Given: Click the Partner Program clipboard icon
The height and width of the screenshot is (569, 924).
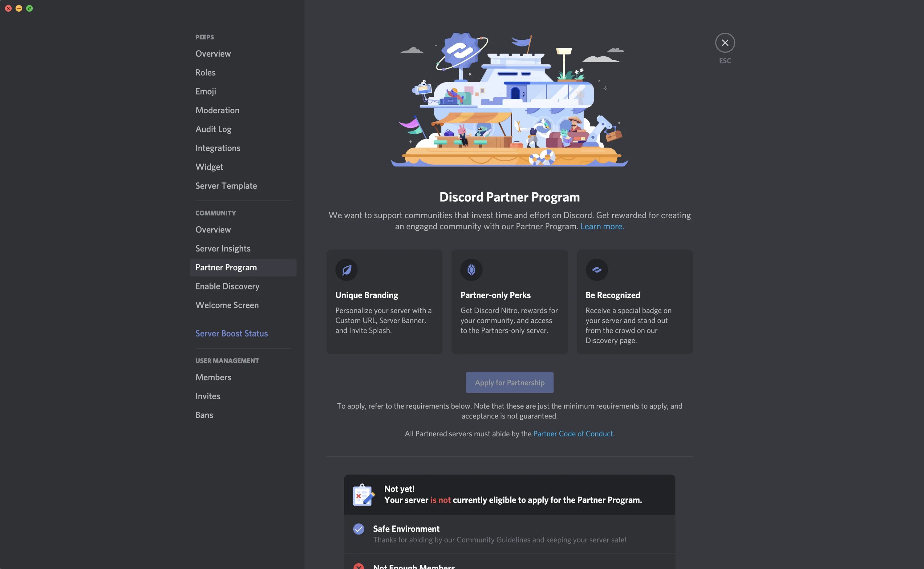Looking at the screenshot, I should point(363,494).
